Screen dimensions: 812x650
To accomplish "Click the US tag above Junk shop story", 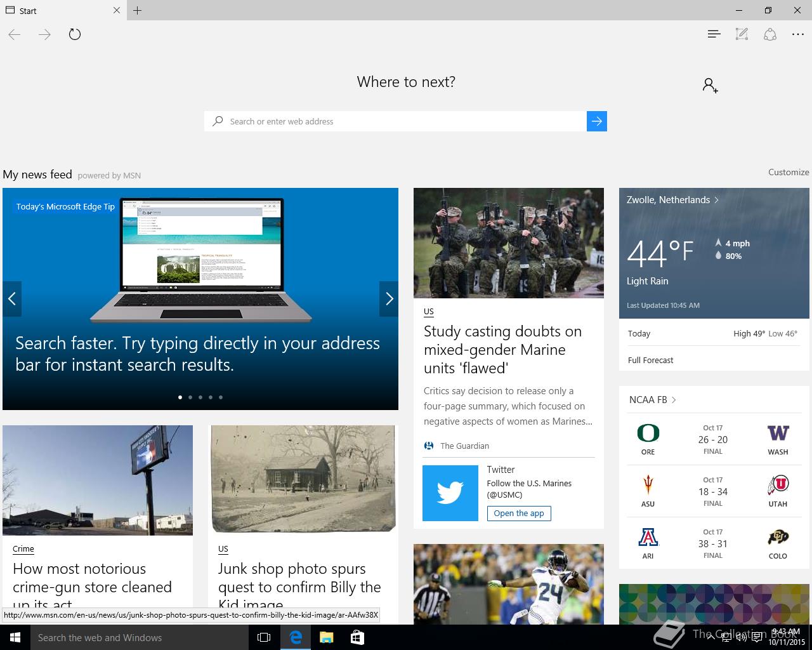I will pyautogui.click(x=223, y=548).
